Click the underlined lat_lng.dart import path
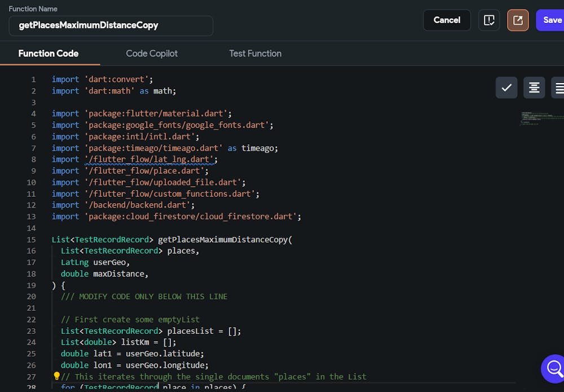This screenshot has width=564, height=392. point(151,159)
